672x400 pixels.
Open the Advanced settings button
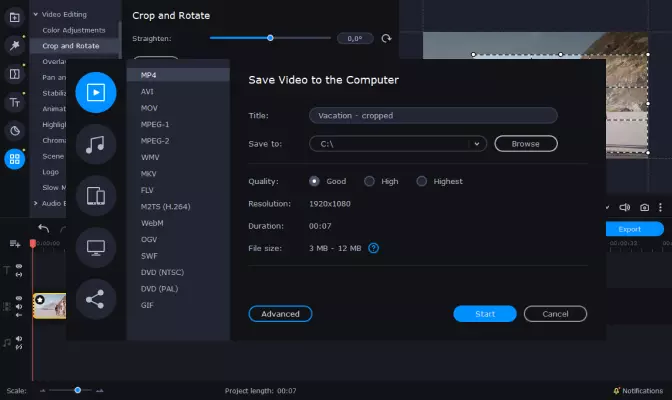(280, 314)
